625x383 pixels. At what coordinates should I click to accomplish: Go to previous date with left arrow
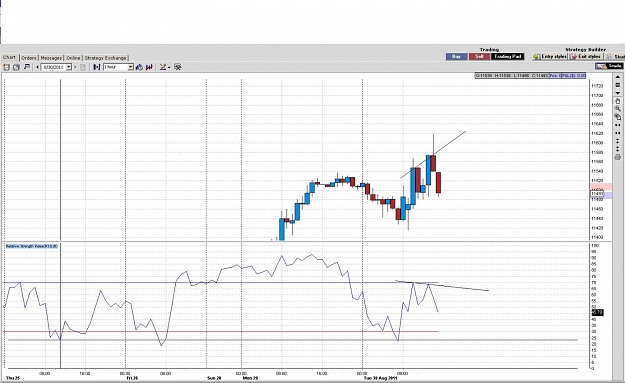coord(37,67)
